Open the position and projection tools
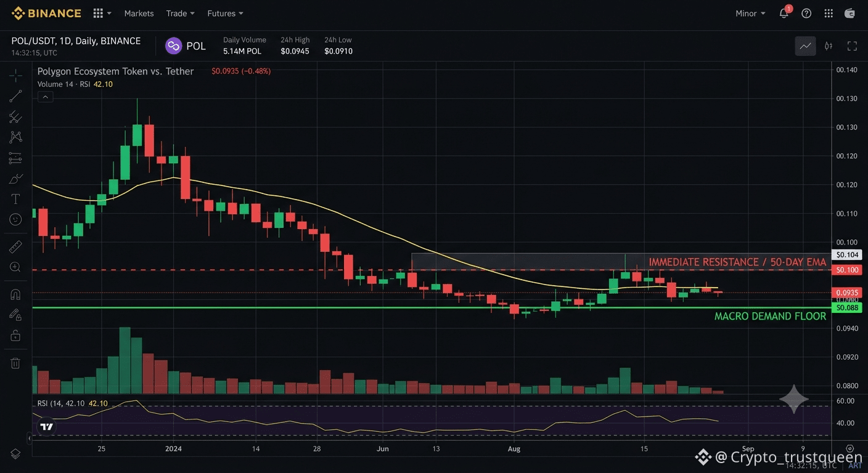This screenshot has height=473, width=868. click(x=15, y=158)
